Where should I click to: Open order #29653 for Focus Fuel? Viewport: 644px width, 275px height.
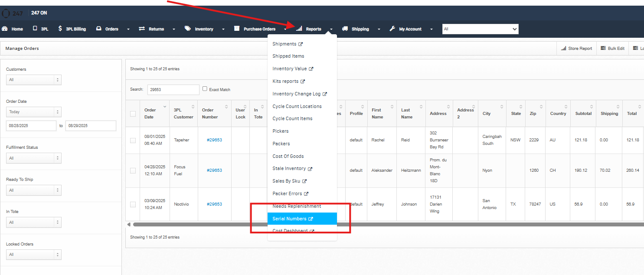click(214, 170)
